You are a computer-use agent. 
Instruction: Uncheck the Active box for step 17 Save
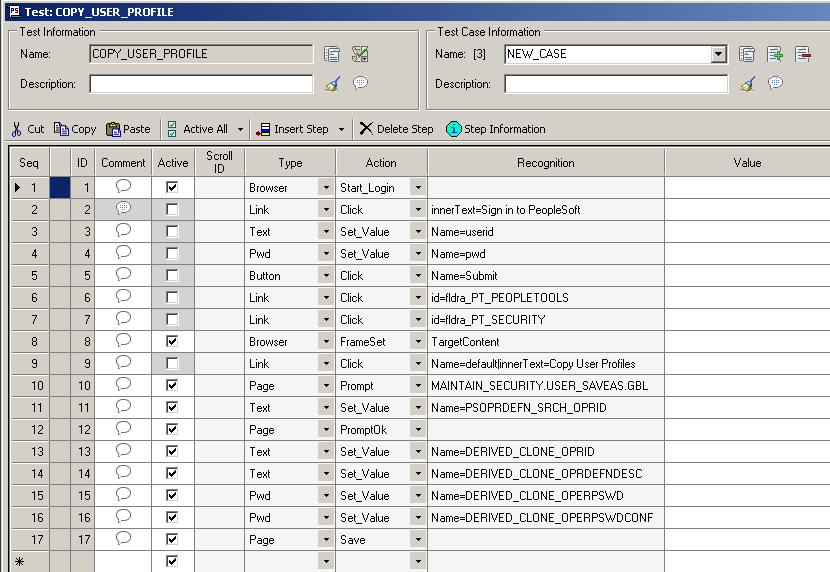pos(172,539)
